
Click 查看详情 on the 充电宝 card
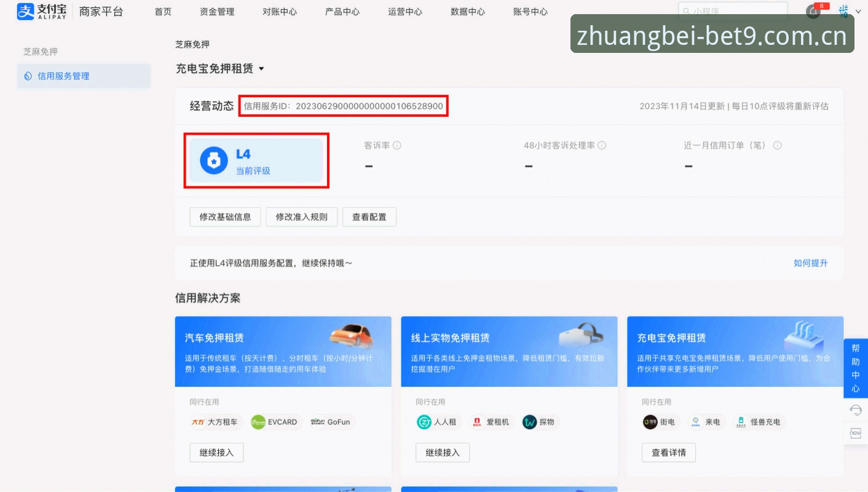[x=669, y=453]
